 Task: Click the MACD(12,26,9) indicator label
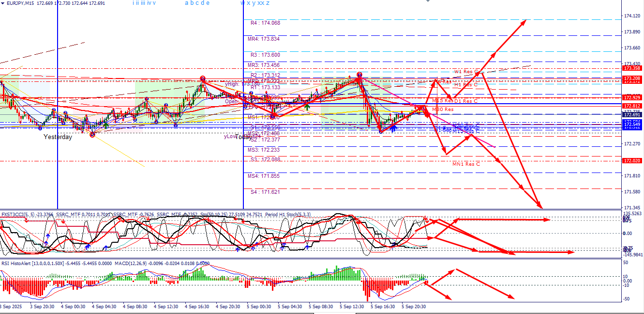pyautogui.click(x=131, y=263)
